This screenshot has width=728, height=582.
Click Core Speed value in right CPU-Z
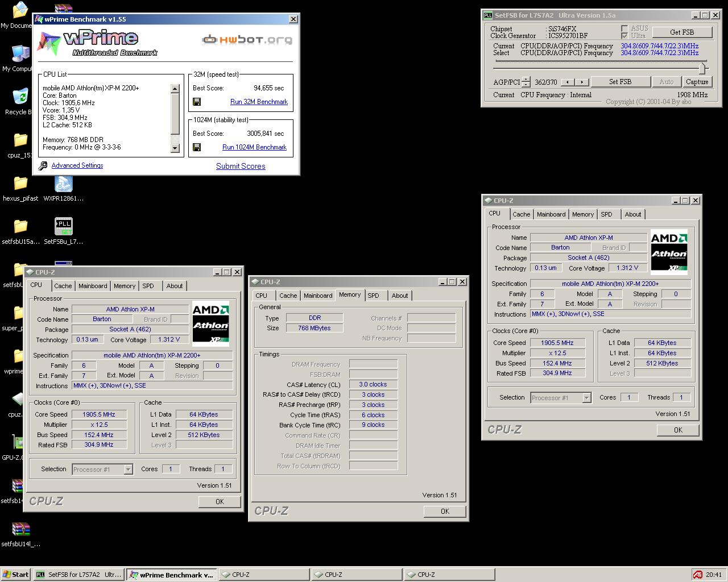(557, 343)
